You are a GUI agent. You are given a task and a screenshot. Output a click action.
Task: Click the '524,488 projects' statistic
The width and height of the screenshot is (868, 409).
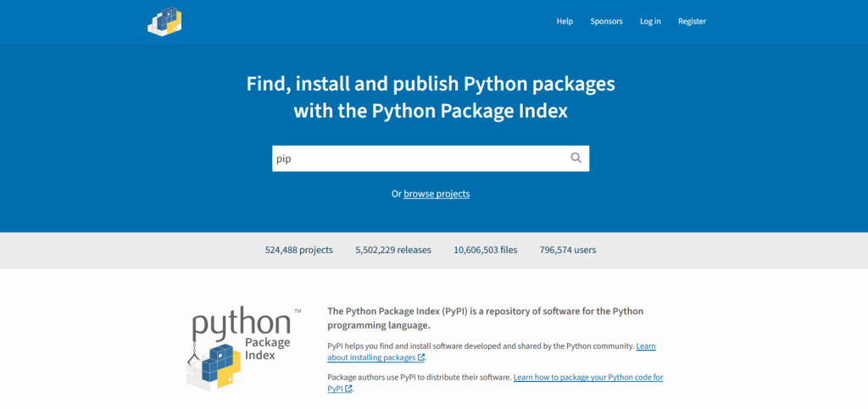point(298,250)
